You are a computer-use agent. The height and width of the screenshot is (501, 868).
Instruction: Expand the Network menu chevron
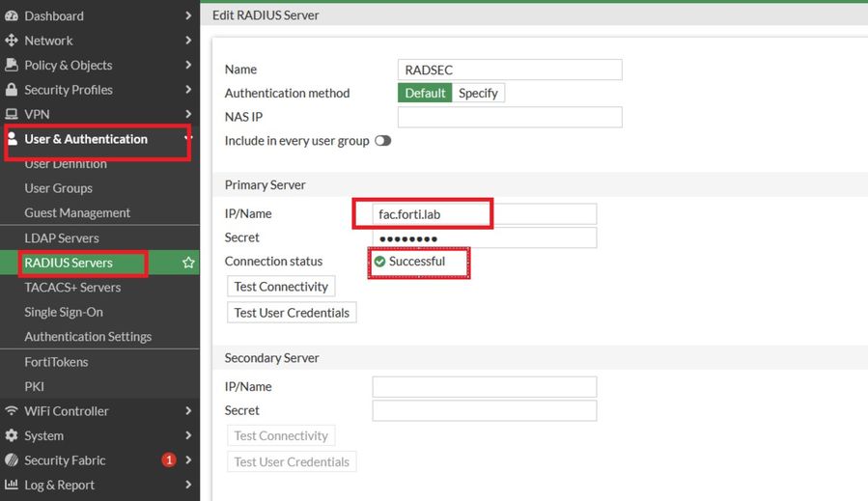point(188,40)
